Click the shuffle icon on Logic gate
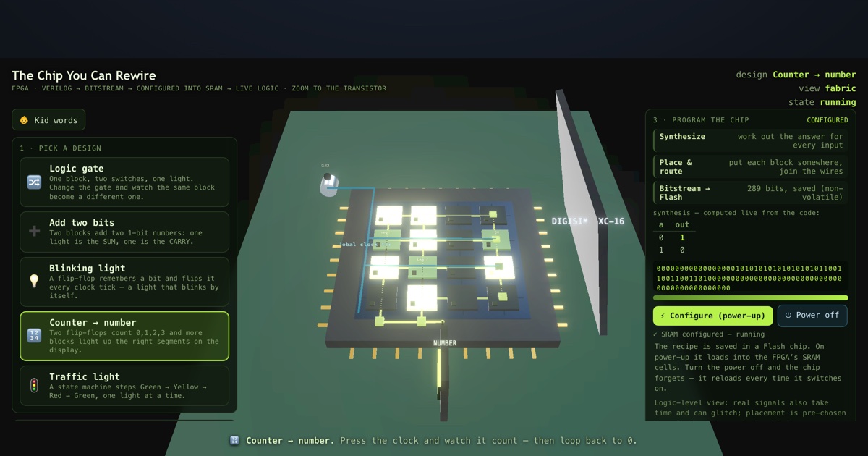 pos(34,182)
